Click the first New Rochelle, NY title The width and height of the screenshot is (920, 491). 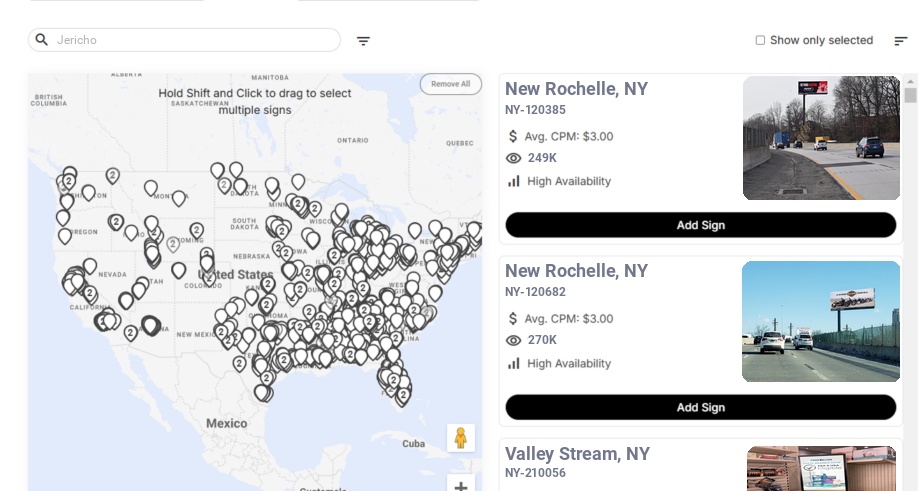(x=576, y=89)
